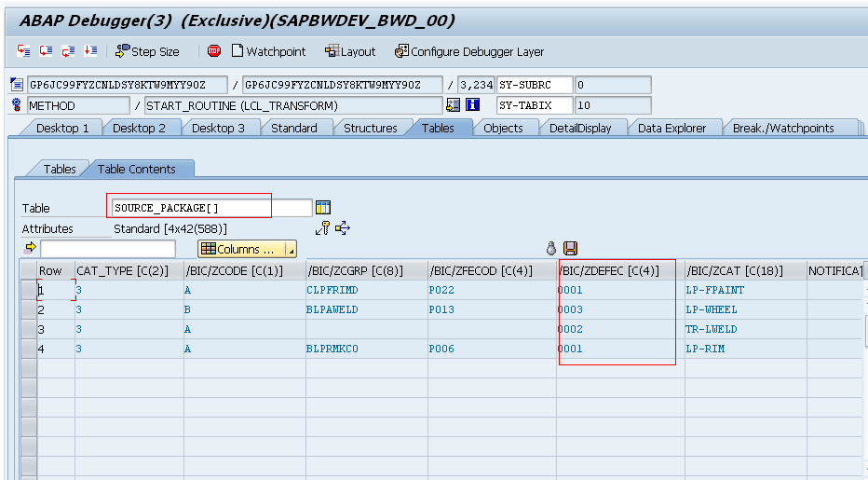Click the /BIC/ZCAT column header
The height and width of the screenshot is (480, 868).
[746, 270]
